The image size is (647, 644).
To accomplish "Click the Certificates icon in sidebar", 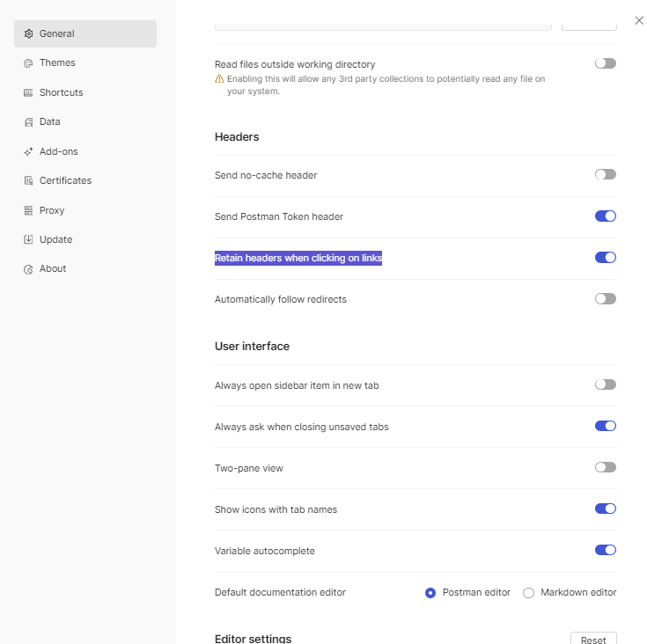I will click(28, 180).
